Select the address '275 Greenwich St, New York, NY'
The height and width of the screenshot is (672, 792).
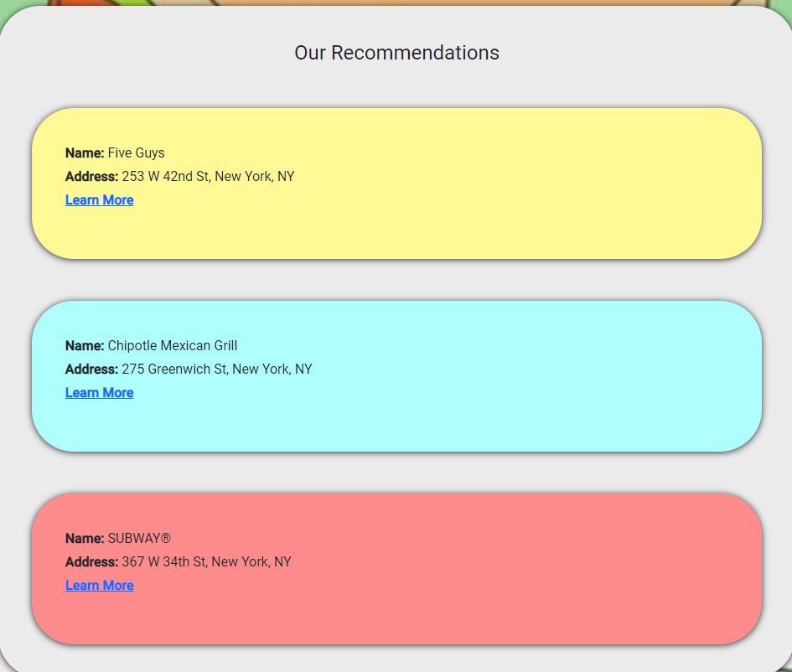(217, 370)
